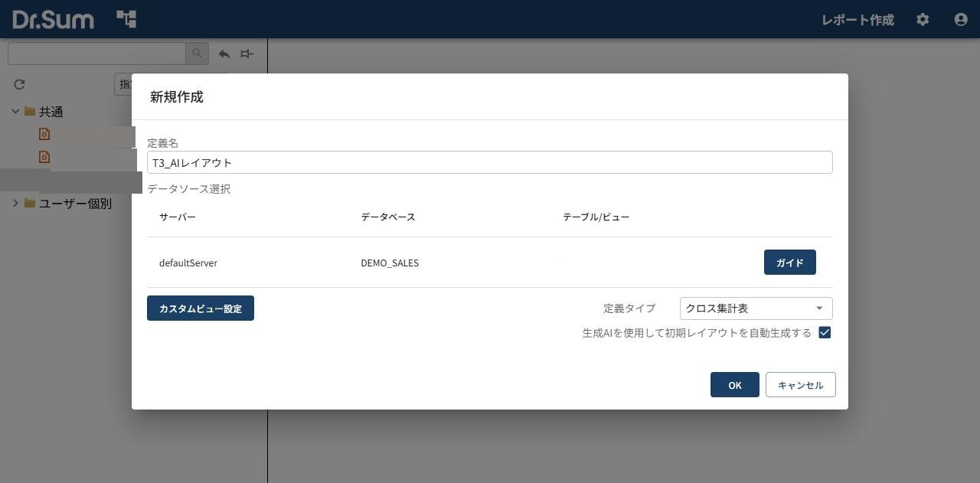Click the reply arrow icon in sidebar toolbar

224,54
